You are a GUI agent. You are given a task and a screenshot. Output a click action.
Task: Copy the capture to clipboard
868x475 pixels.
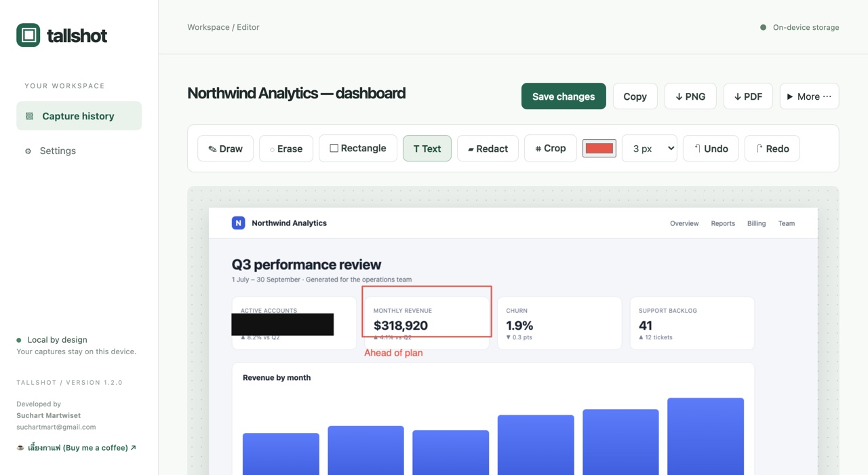point(635,96)
